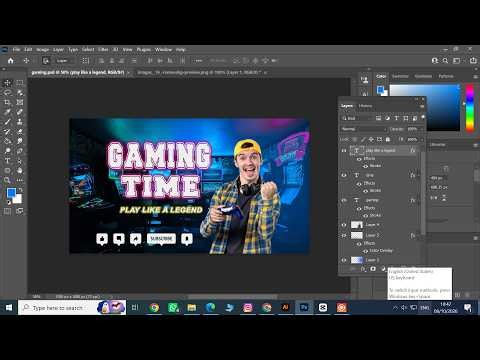This screenshot has height=360, width=480.
Task: Select the Frame tool
Action: point(20,102)
